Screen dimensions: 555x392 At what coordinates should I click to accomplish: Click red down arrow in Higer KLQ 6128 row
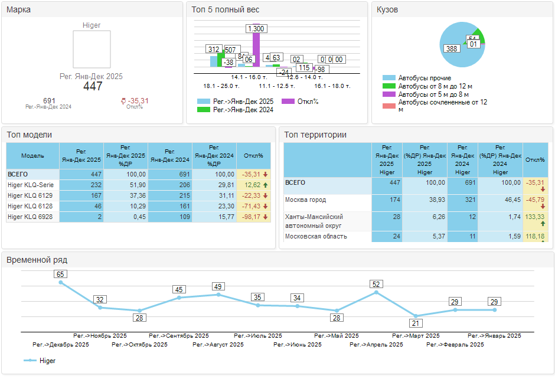[266, 207]
